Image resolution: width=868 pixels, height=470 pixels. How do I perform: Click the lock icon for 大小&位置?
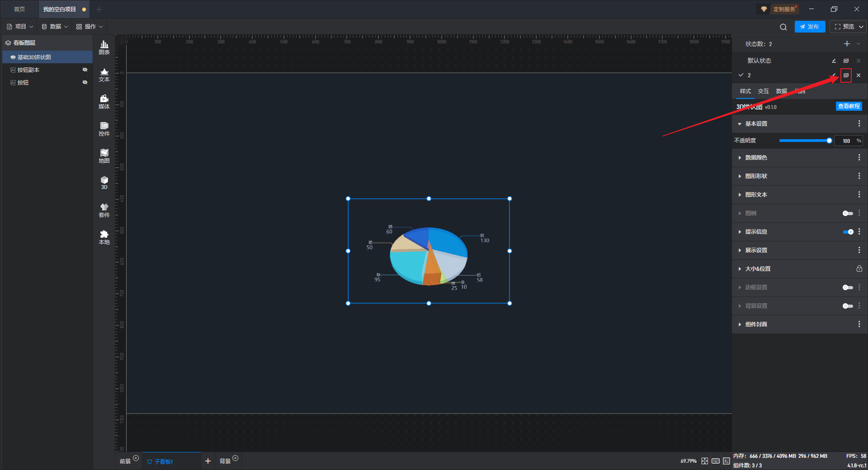pyautogui.click(x=859, y=269)
